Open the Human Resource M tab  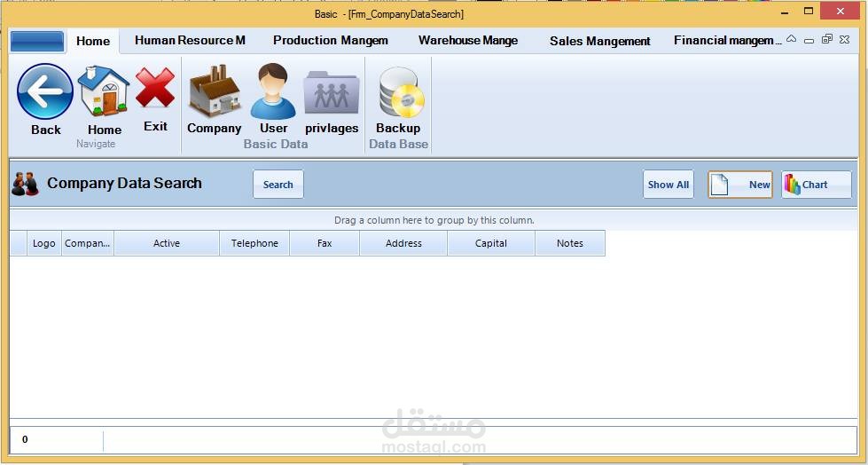click(x=190, y=41)
